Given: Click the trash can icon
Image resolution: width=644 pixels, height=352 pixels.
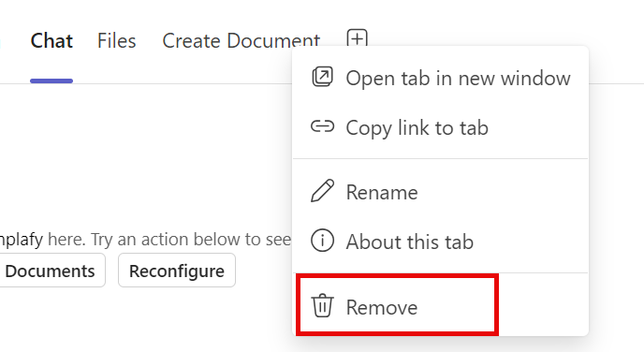Looking at the screenshot, I should (x=322, y=305).
